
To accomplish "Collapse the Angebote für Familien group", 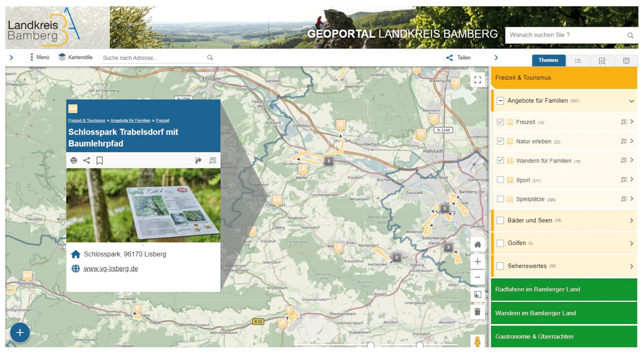I will [631, 101].
